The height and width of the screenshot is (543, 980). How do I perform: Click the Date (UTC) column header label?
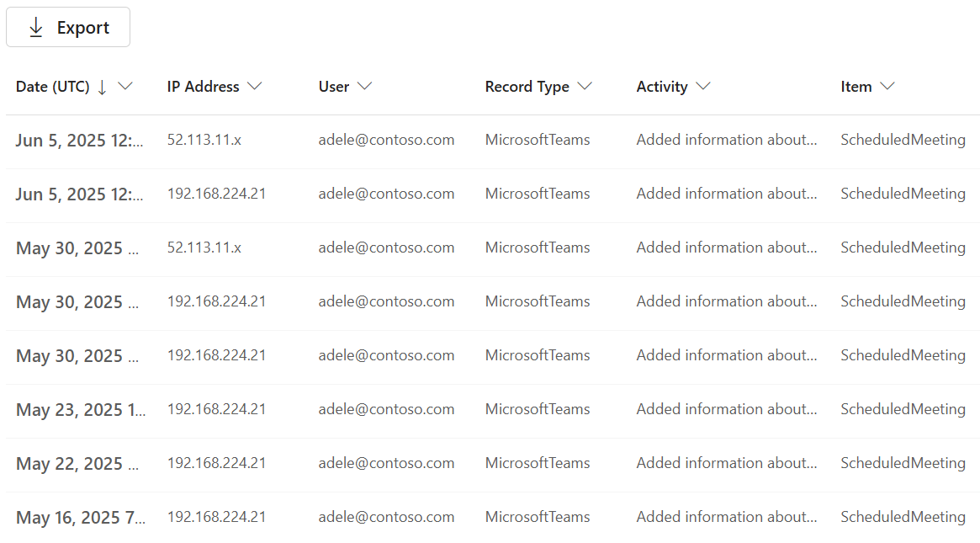(x=53, y=86)
